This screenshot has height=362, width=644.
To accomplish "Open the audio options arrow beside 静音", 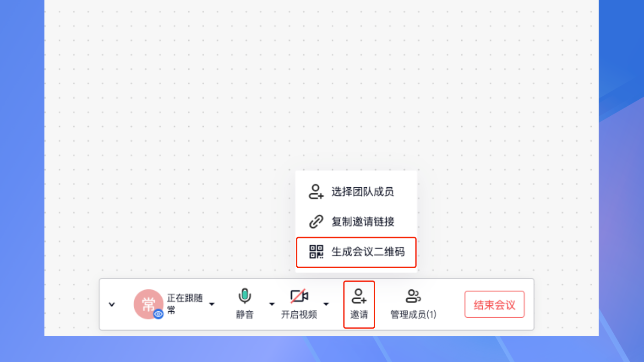I will click(272, 304).
